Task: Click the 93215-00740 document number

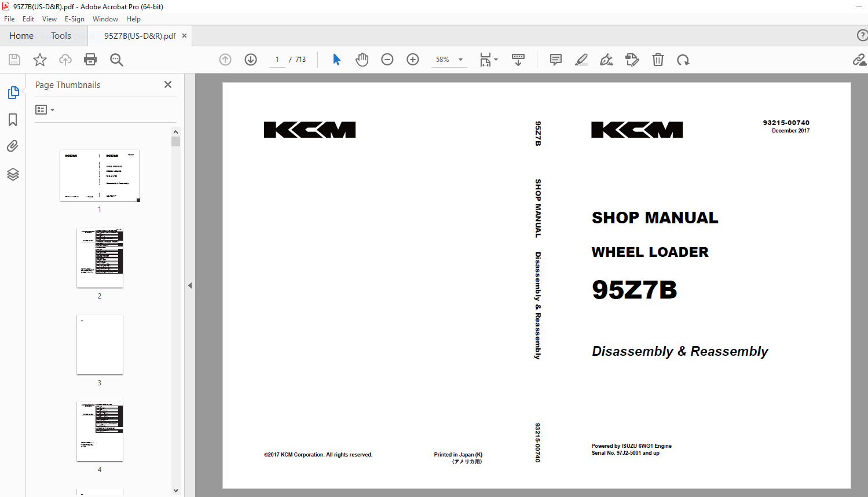Action: [x=786, y=123]
